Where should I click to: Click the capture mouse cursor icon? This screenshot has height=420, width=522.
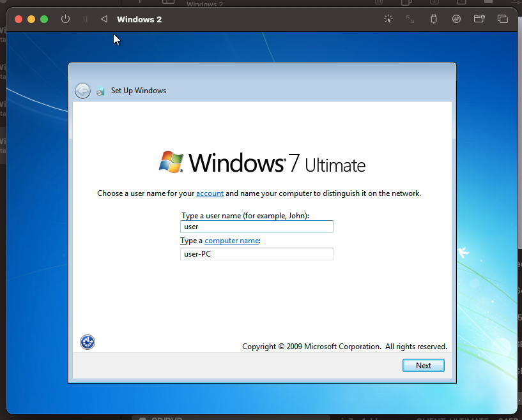click(x=388, y=19)
